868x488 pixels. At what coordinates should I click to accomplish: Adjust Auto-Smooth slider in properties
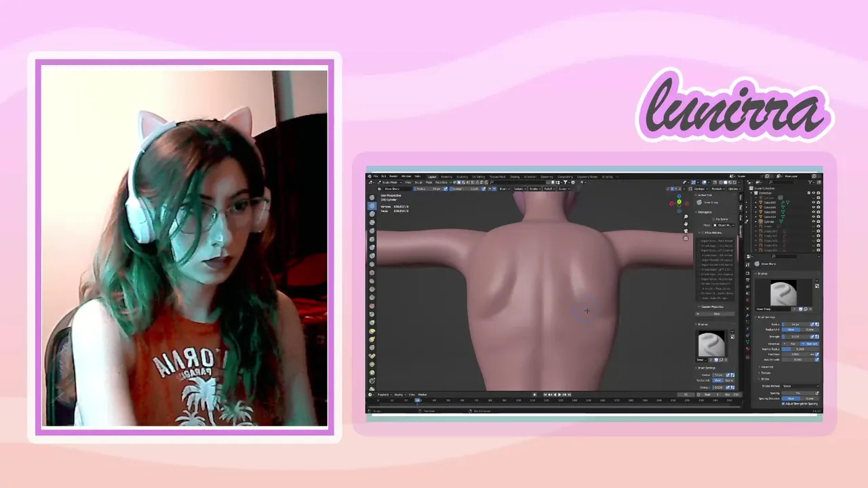(x=798, y=360)
